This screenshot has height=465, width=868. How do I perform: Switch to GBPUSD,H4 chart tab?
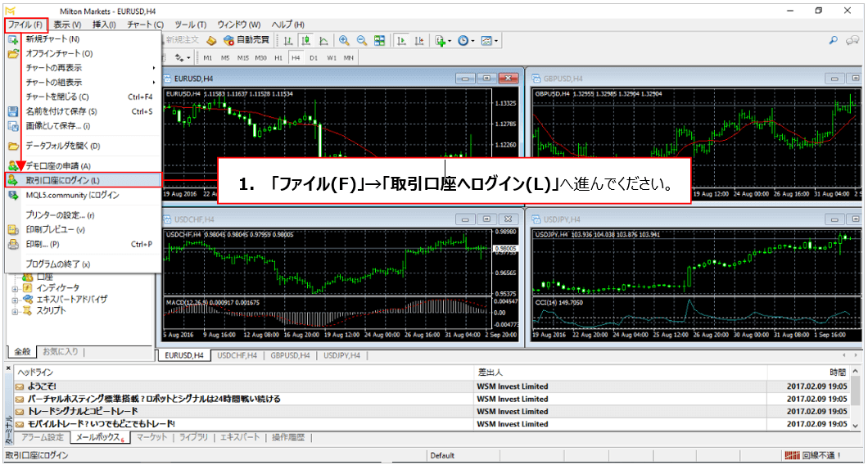[292, 355]
